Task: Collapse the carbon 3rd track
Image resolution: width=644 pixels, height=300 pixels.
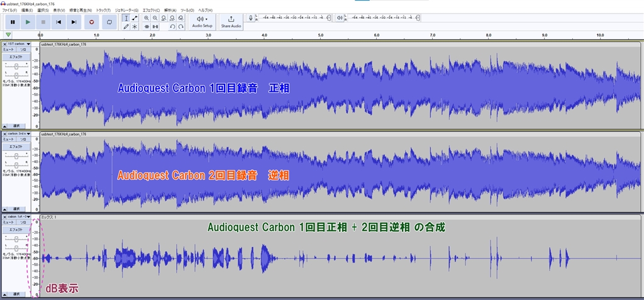Action: 5,208
